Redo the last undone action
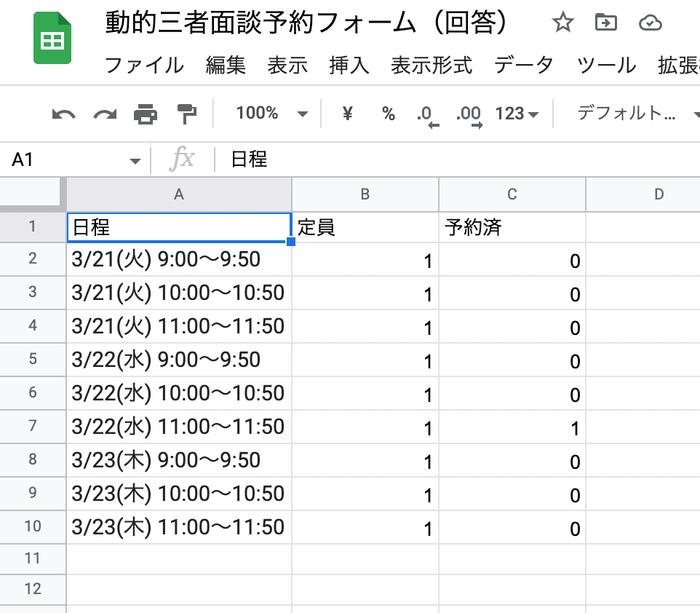 click(105, 114)
